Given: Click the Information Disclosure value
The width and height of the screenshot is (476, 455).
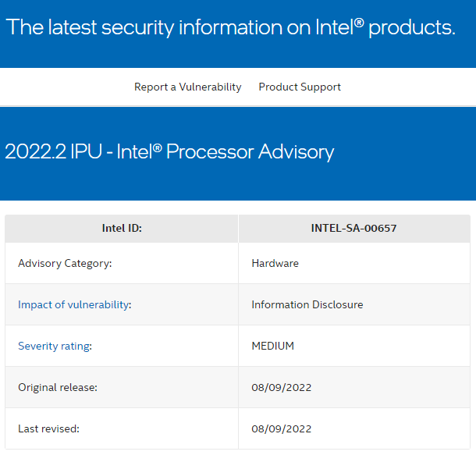Looking at the screenshot, I should click(307, 304).
